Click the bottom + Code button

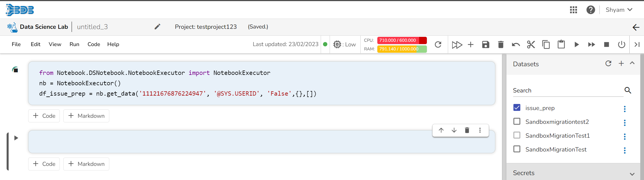coord(44,164)
